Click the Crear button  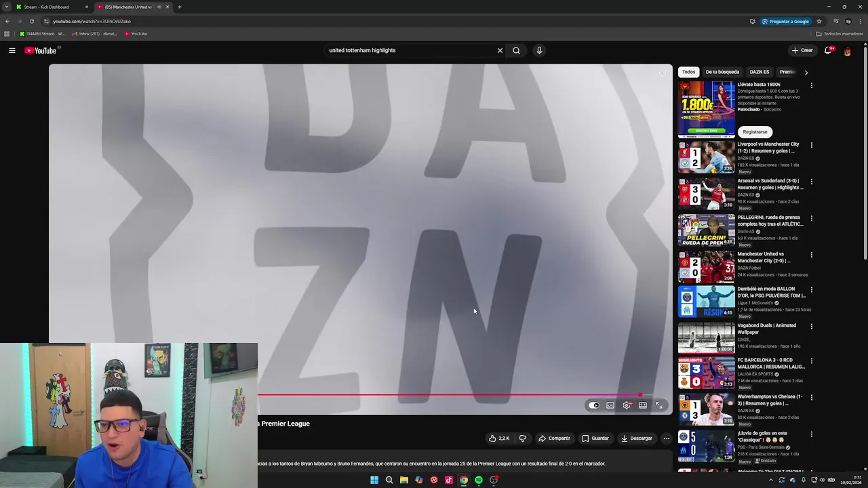point(802,50)
